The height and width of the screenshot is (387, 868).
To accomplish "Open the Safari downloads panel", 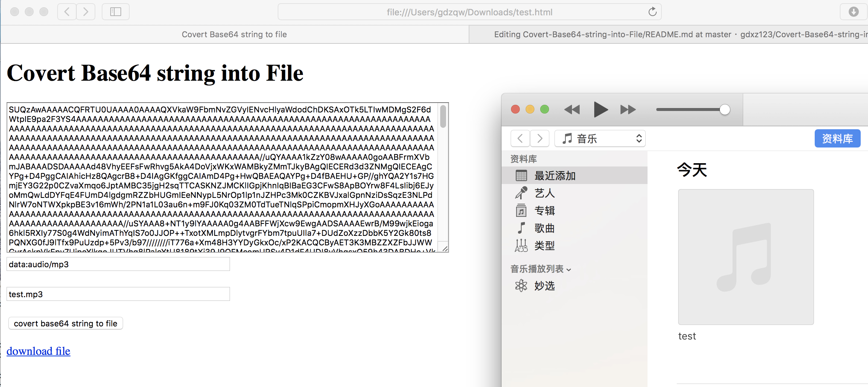I will click(x=853, y=11).
